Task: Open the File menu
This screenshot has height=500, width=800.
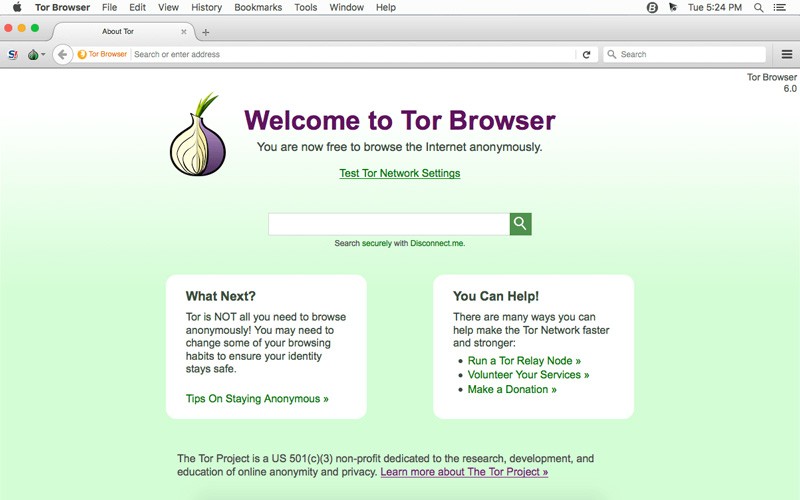Action: tap(109, 7)
